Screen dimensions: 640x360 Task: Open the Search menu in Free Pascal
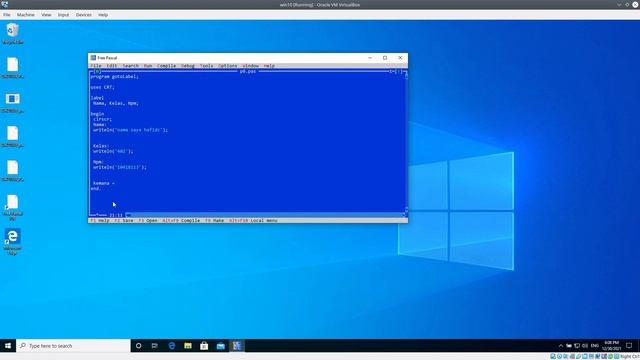(131, 66)
